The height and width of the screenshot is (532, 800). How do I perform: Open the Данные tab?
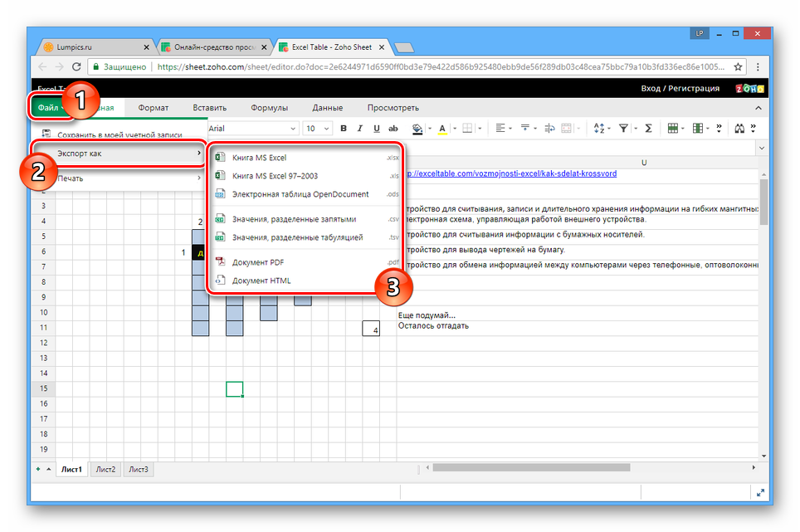tap(328, 108)
